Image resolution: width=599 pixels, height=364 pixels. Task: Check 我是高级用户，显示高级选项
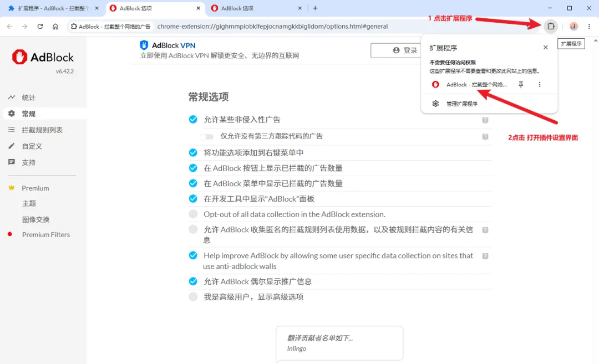(x=193, y=296)
